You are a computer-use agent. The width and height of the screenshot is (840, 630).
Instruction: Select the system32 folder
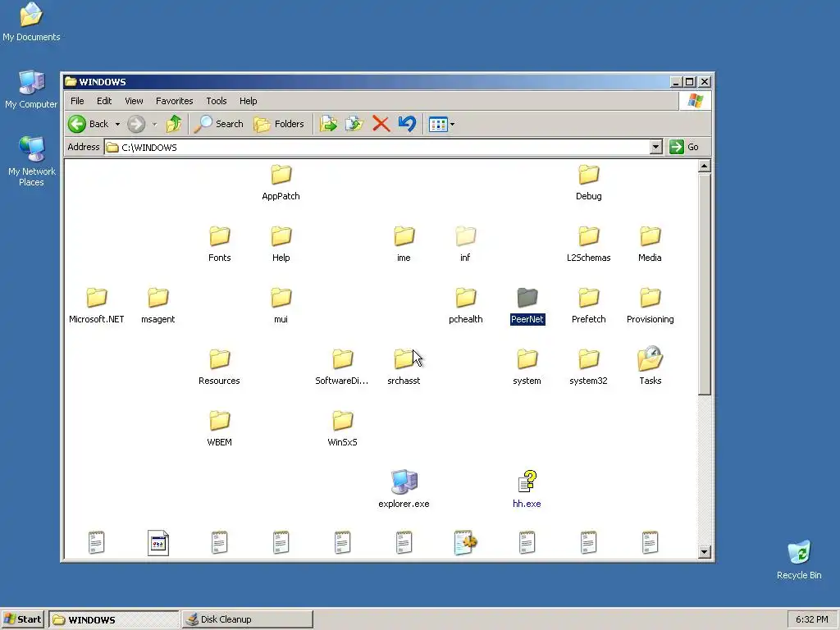(589, 367)
